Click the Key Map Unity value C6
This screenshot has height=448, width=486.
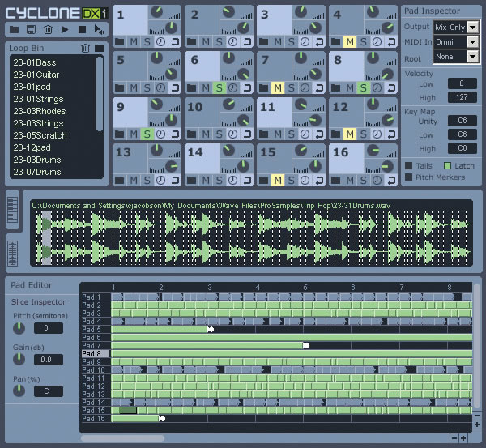(463, 121)
